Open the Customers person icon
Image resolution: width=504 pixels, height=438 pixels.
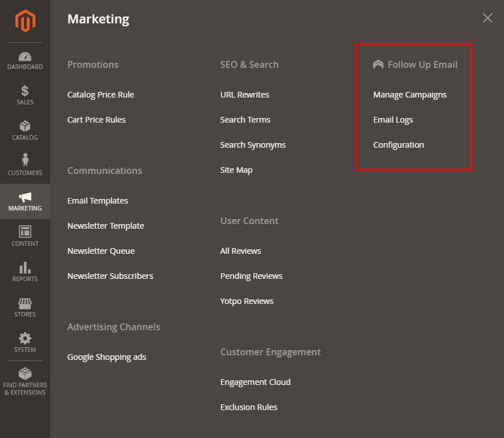click(25, 161)
